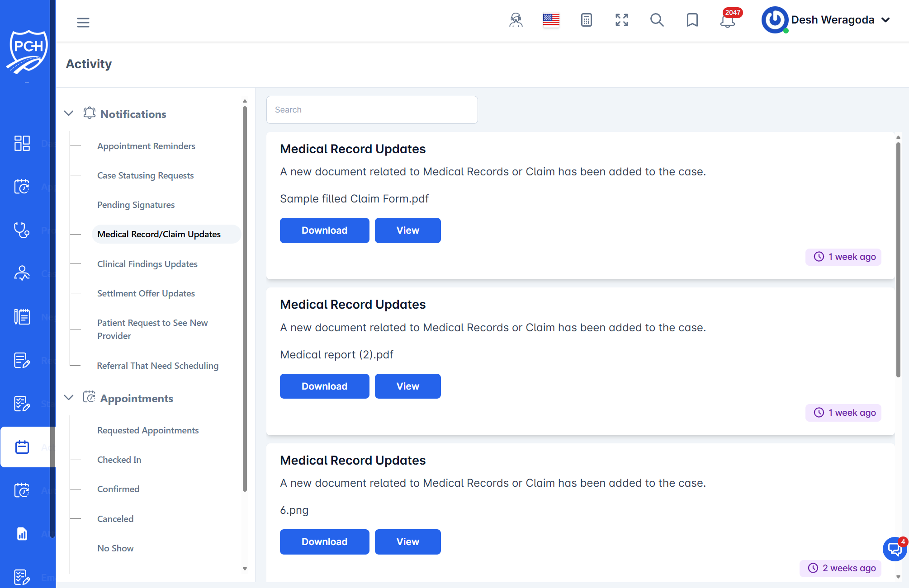Change language via the US flag selector
This screenshot has height=588, width=909.
point(551,19)
